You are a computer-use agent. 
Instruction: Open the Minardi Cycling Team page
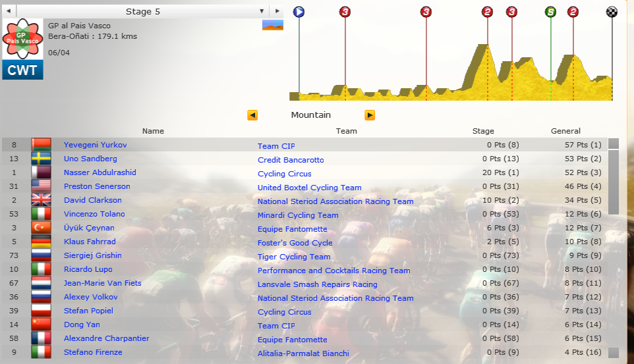click(x=298, y=215)
